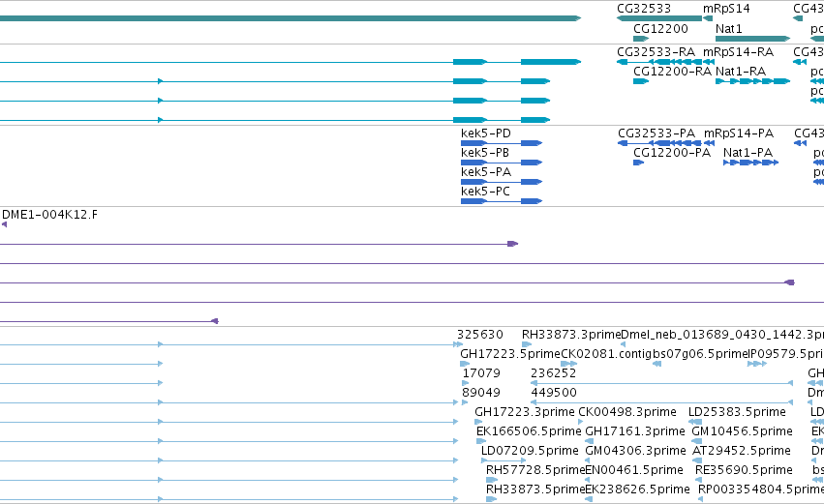This screenshot has width=824, height=504.
Task: Select the DME1-004K12.F feature label
Action: 49,215
